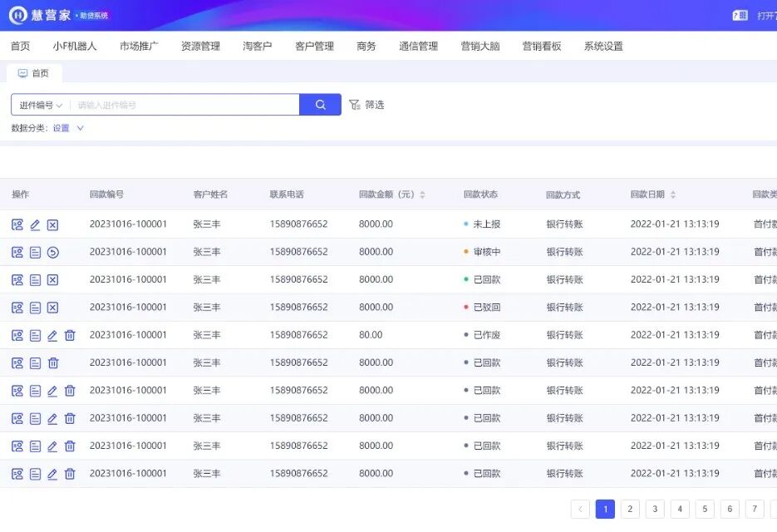Click the 设置 link beside 数据分类
The height and width of the screenshot is (532, 777).
[x=61, y=128]
